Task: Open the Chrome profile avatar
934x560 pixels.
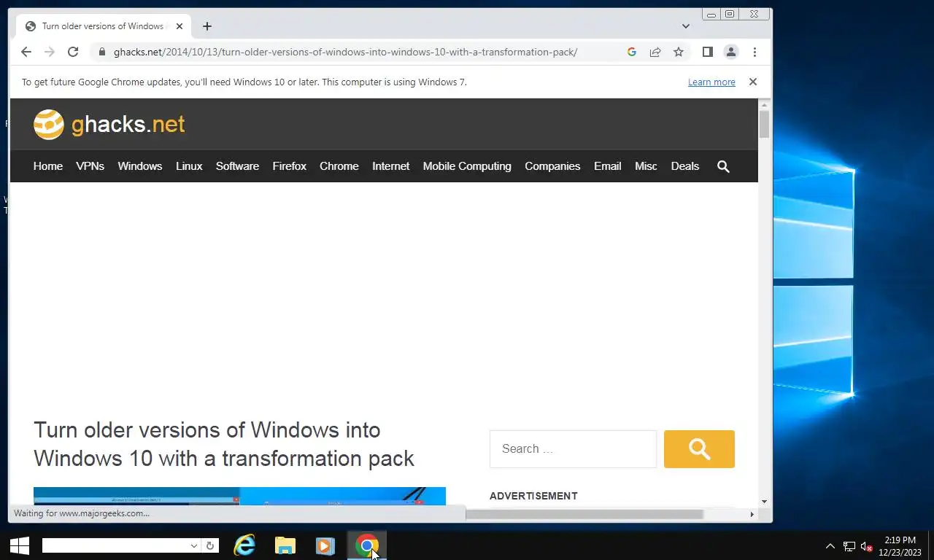Action: (x=730, y=52)
